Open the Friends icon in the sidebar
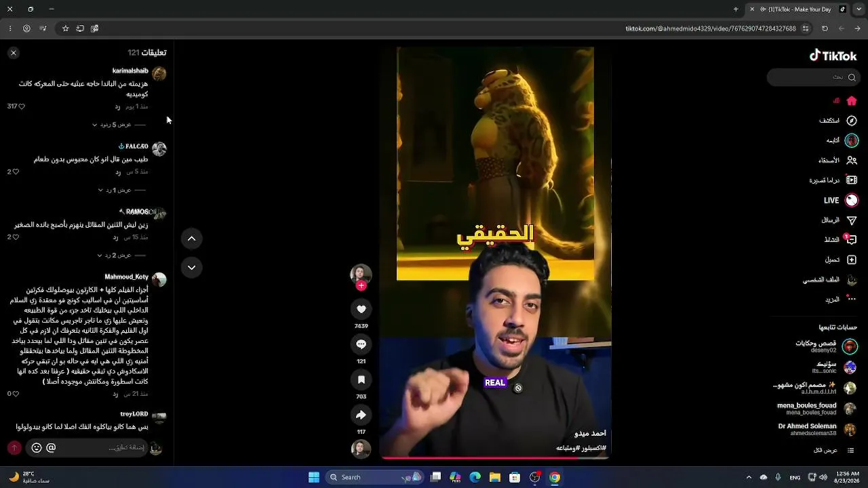 852,160
